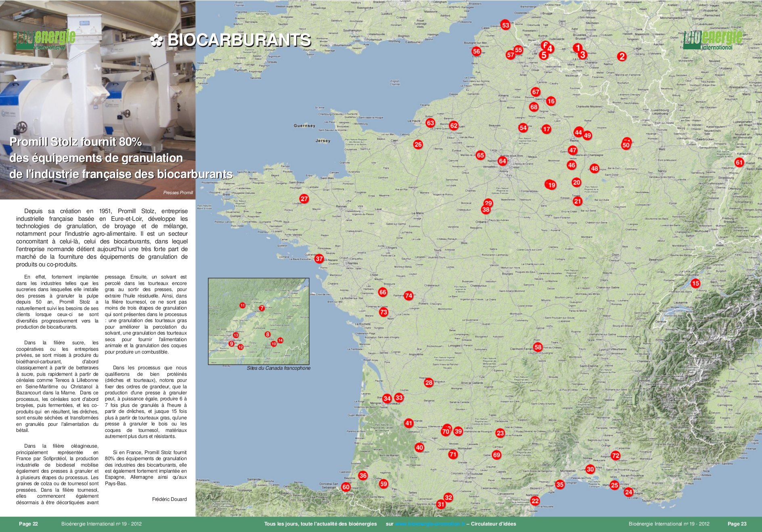
Task: Click the 'Presses Promill' photo caption
Action: pos(178,193)
